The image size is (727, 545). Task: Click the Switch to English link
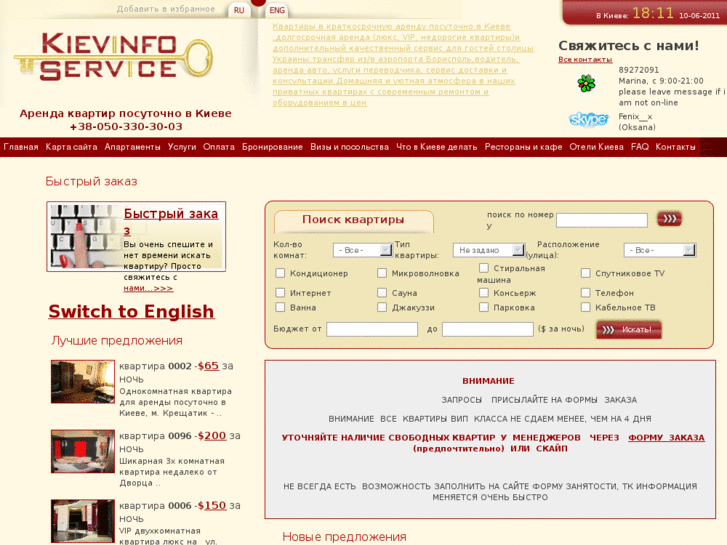[131, 311]
